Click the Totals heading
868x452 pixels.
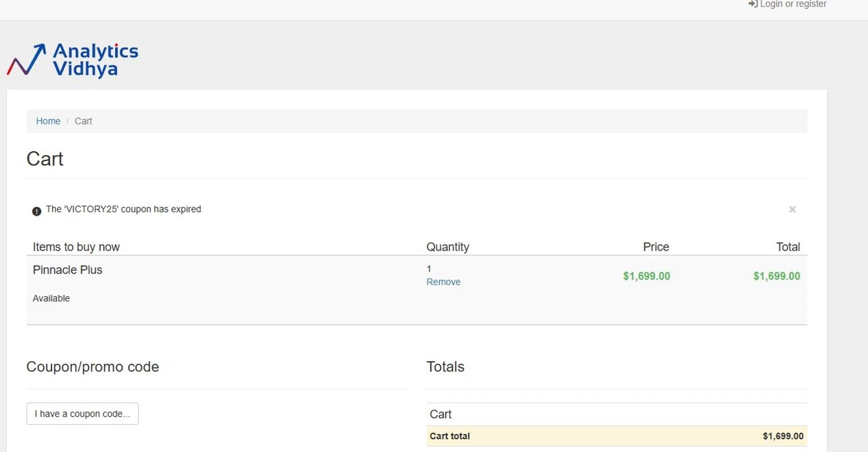tap(446, 367)
